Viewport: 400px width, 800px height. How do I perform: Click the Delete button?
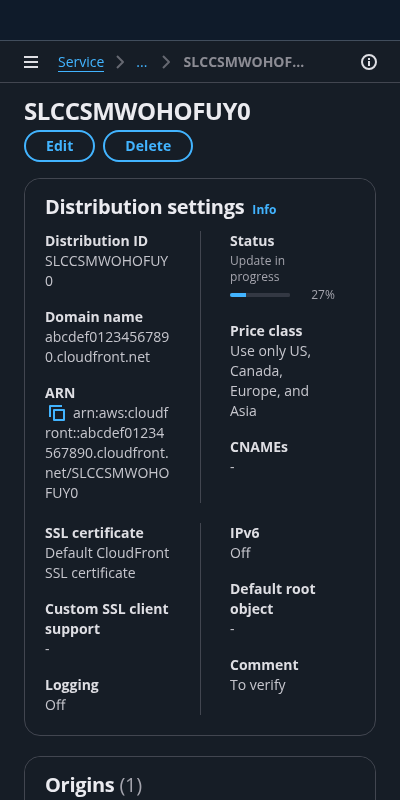click(x=148, y=146)
